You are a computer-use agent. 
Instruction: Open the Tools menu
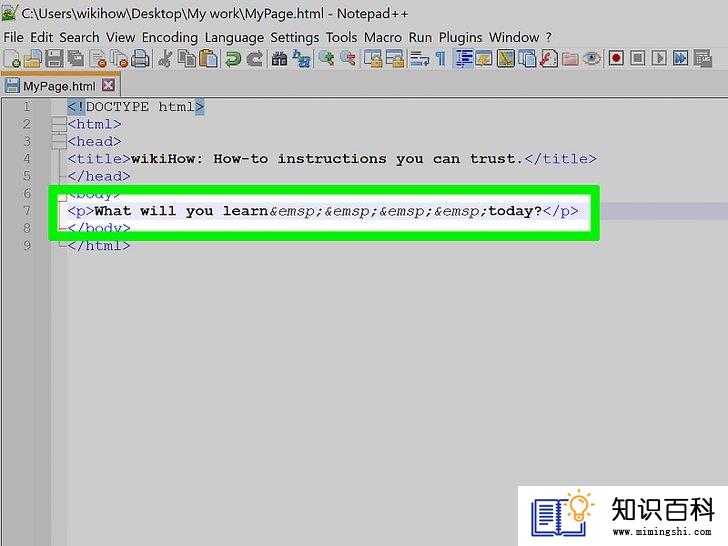341,37
